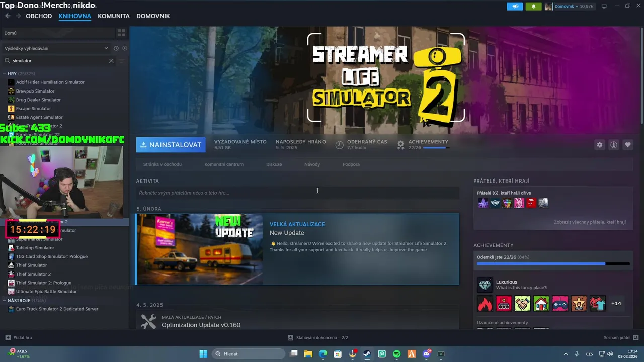Open the OBCHOD store menu
Screen dimensions: 644x362
[39, 16]
